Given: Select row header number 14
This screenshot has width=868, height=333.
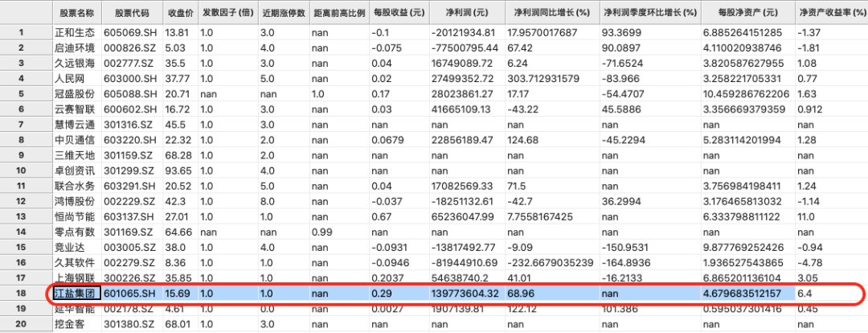Looking at the screenshot, I should point(27,231).
